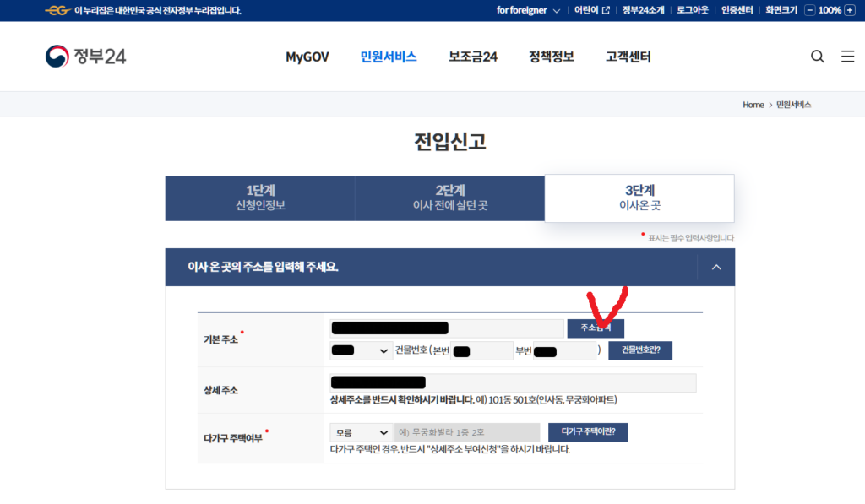Go to Home breadcrumb link
This screenshot has height=504, width=865.
[x=753, y=105]
